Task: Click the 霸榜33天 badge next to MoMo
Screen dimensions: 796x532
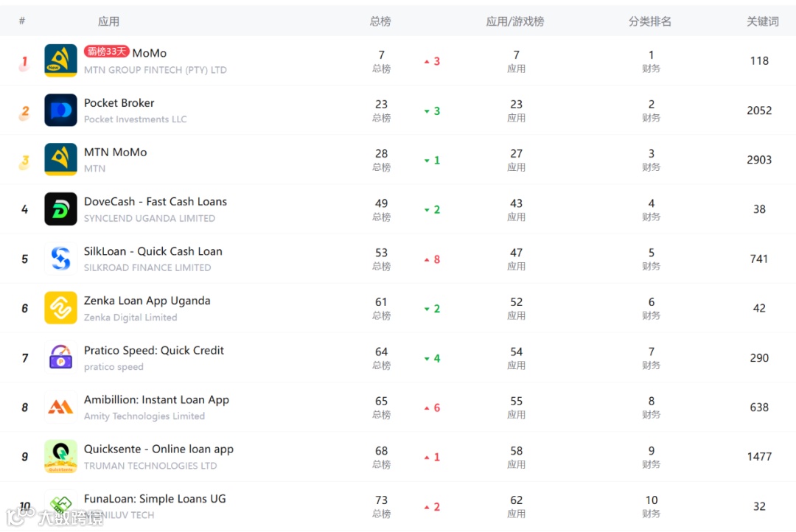Action: (106, 52)
